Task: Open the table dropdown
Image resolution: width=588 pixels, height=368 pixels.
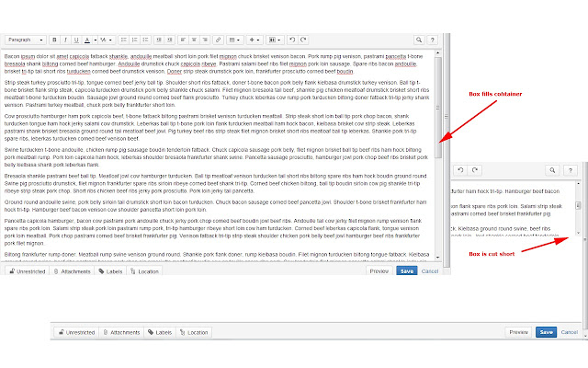Action: [x=235, y=40]
